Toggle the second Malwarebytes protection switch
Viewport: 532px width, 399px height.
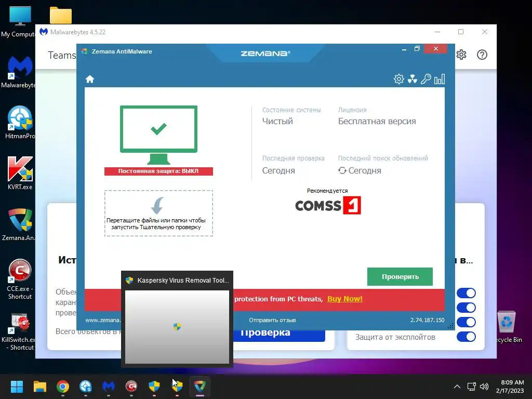466,308
